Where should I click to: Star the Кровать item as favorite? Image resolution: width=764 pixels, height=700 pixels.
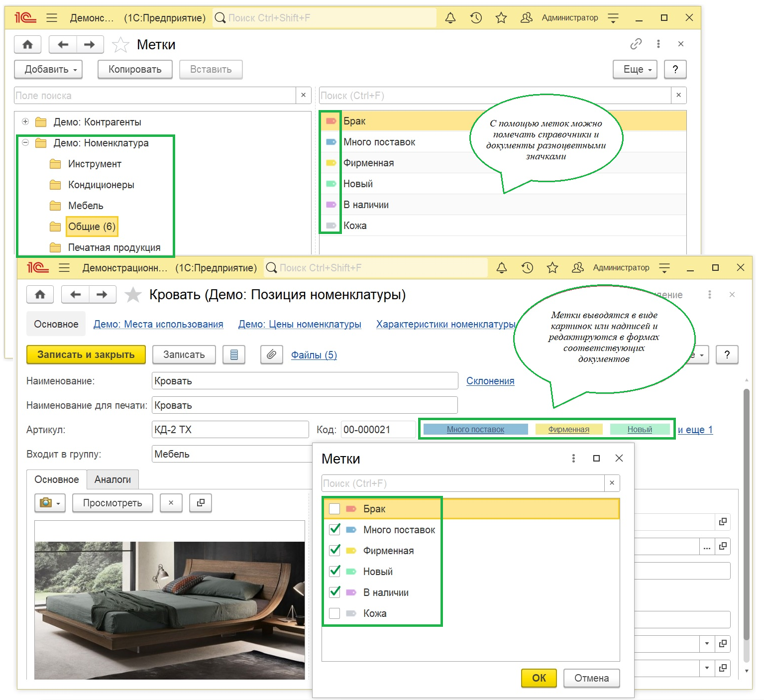[133, 295]
